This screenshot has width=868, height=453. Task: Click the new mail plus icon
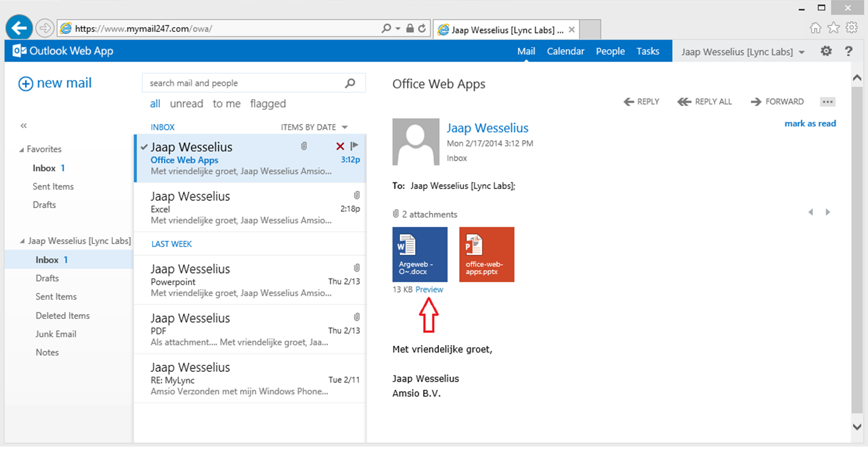[x=26, y=84]
